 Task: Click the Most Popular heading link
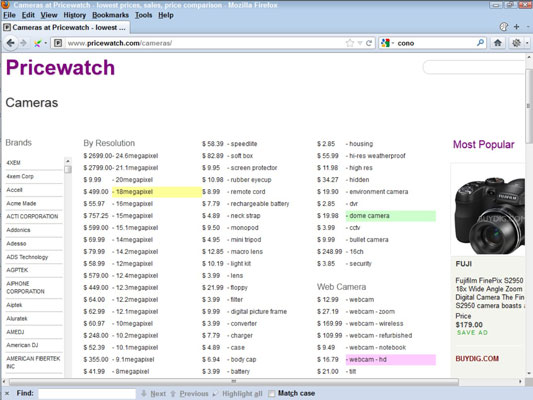483,144
